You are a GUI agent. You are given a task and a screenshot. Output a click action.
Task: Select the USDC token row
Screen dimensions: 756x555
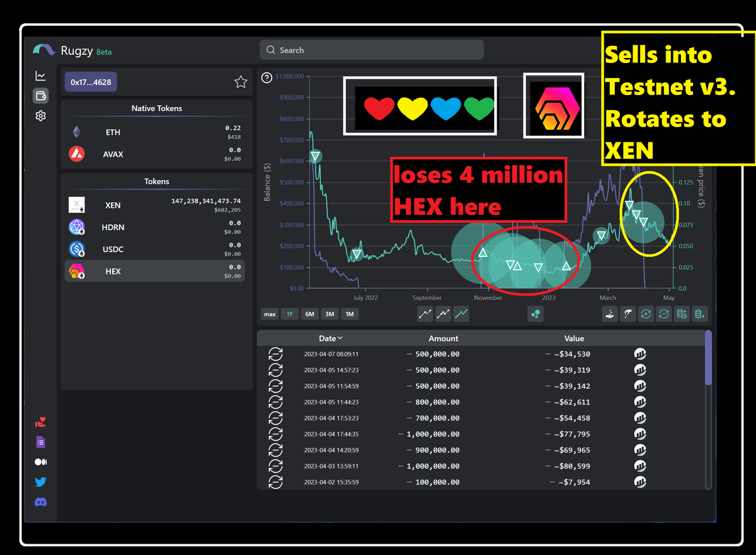click(156, 249)
